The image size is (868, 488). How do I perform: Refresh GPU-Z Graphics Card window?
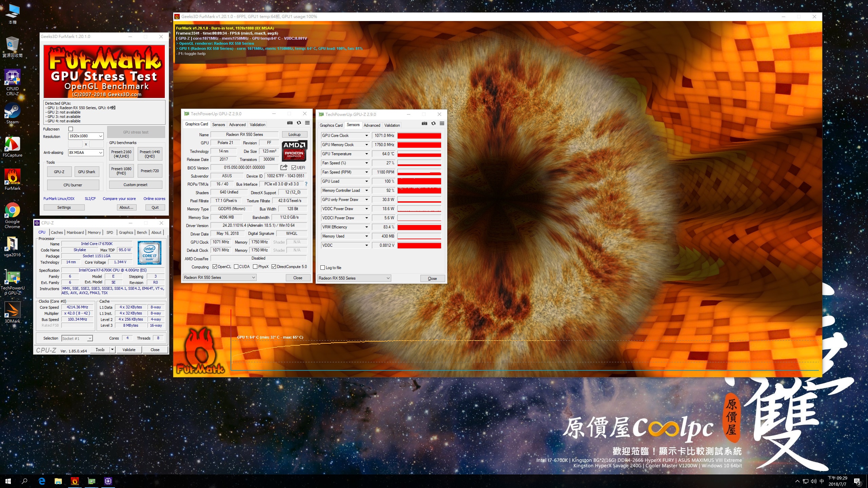click(x=299, y=123)
